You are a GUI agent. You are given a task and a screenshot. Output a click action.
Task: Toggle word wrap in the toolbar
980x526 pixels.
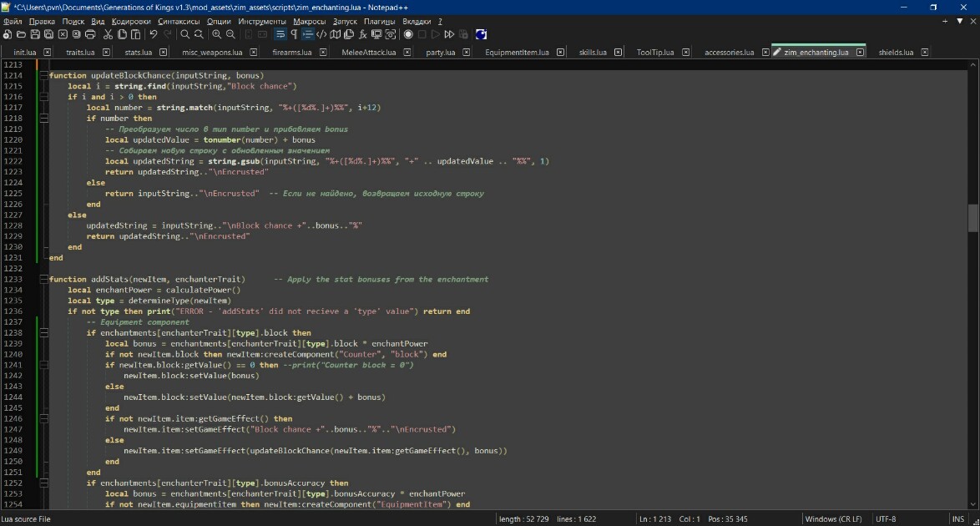click(x=280, y=34)
